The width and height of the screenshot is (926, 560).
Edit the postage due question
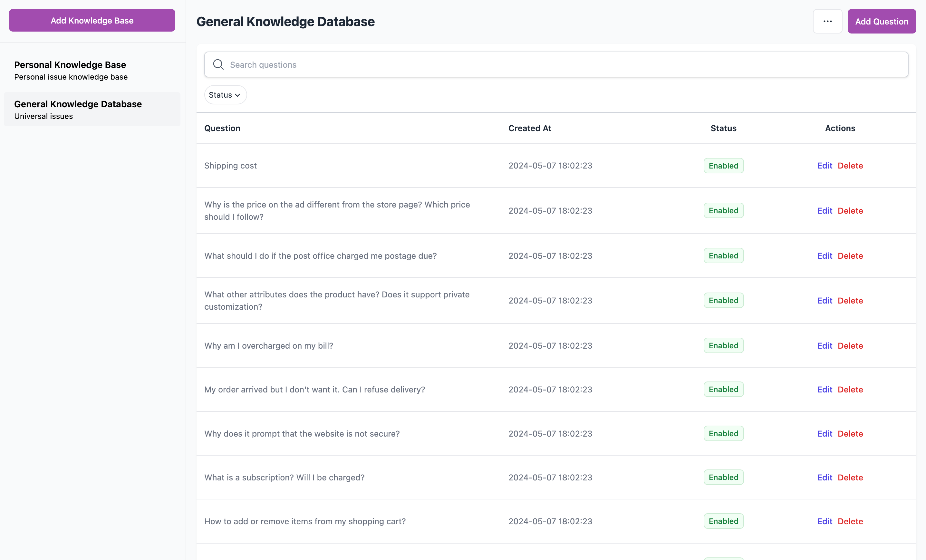(825, 256)
